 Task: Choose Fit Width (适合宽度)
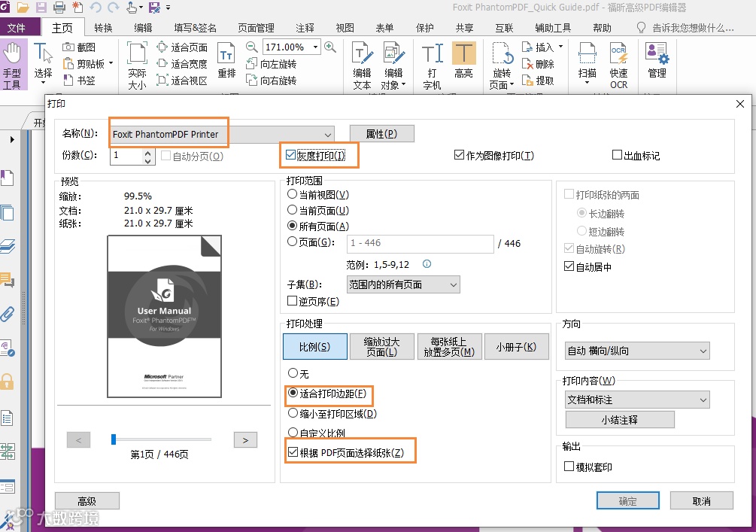tap(182, 64)
